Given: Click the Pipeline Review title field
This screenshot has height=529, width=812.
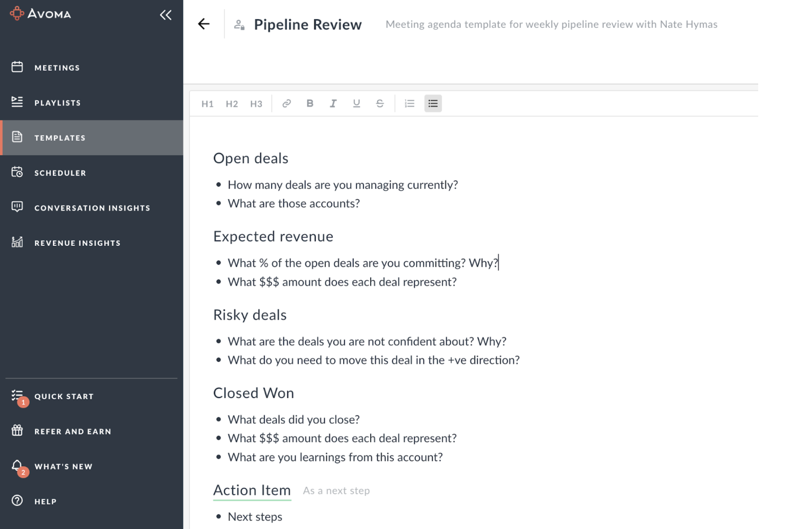Looking at the screenshot, I should (307, 25).
